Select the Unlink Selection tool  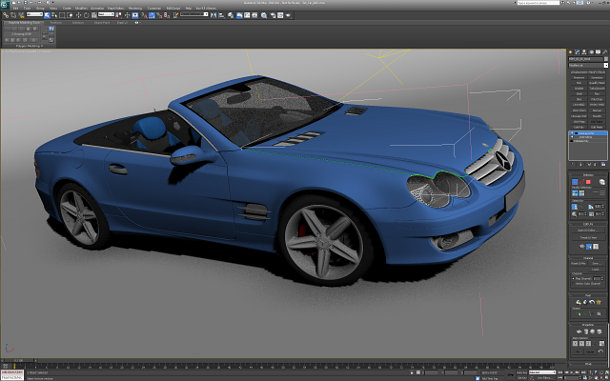13,15
